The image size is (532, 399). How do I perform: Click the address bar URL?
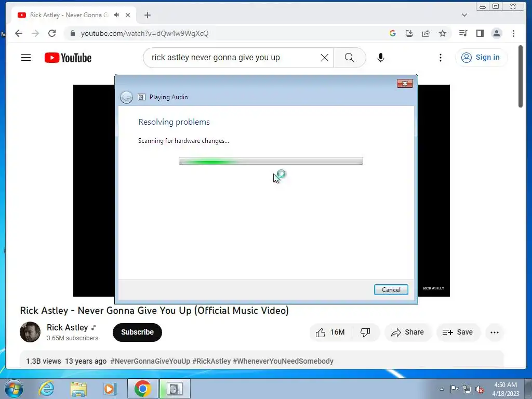pyautogui.click(x=145, y=33)
